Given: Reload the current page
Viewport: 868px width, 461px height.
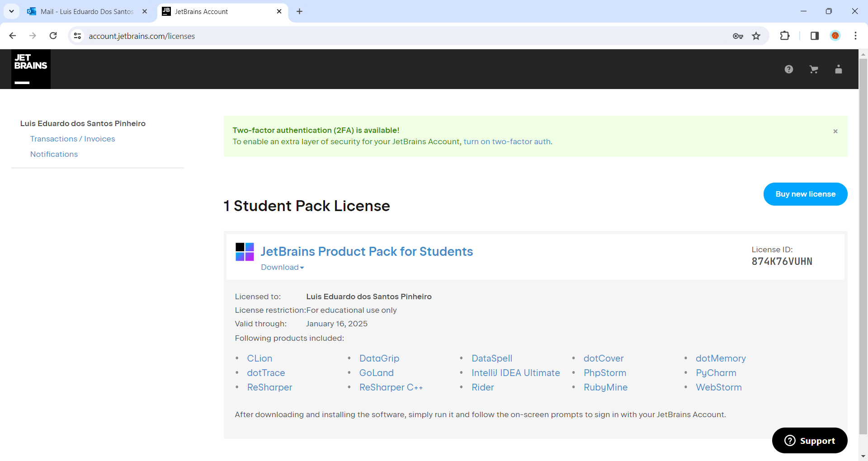Looking at the screenshot, I should pos(53,36).
